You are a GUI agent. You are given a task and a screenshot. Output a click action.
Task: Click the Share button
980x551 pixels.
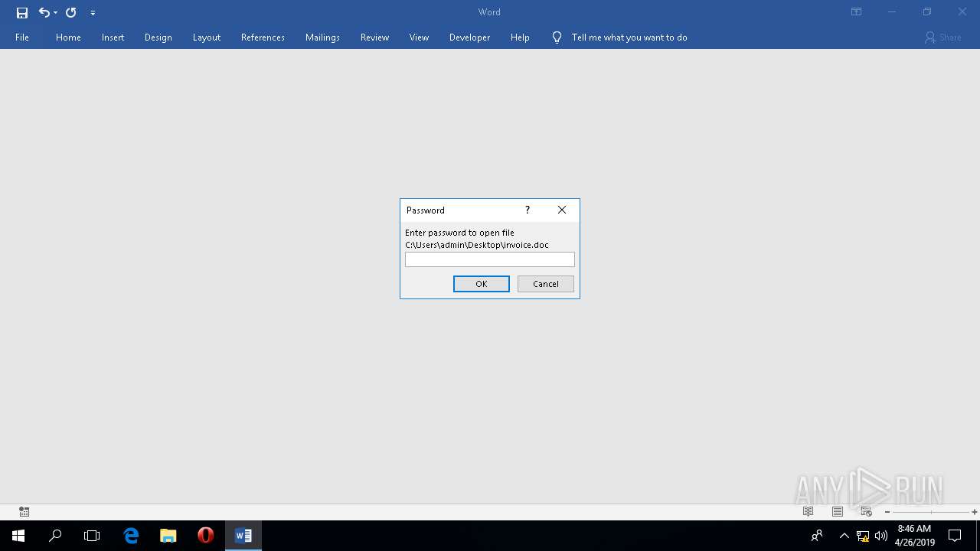coord(942,37)
